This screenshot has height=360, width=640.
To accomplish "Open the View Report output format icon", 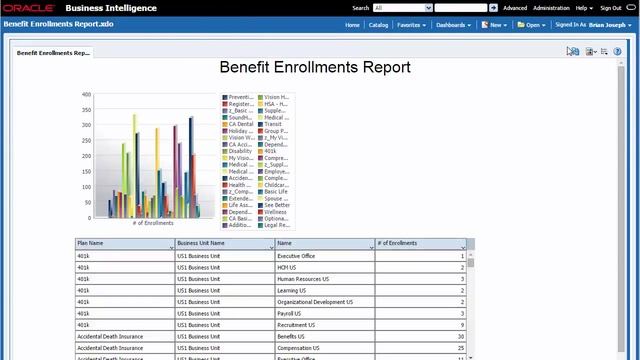I will pyautogui.click(x=590, y=51).
